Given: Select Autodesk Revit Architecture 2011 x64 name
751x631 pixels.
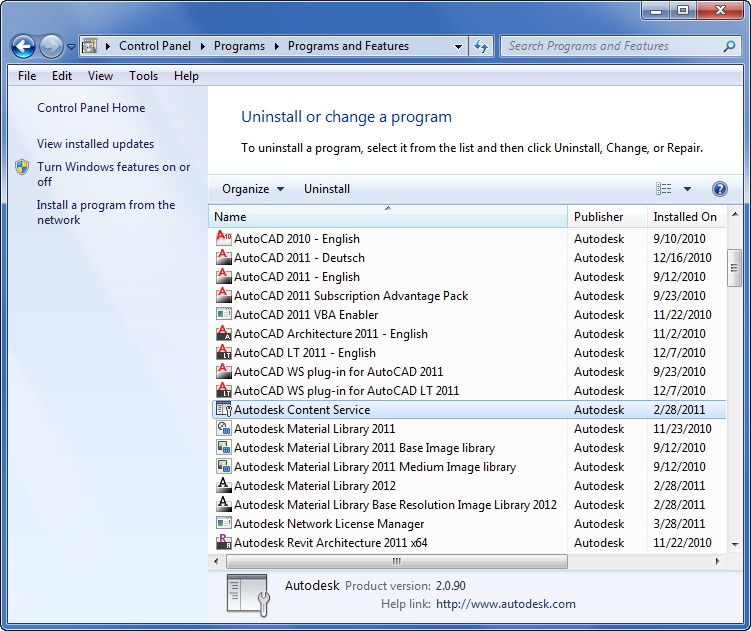Looking at the screenshot, I should 330,542.
